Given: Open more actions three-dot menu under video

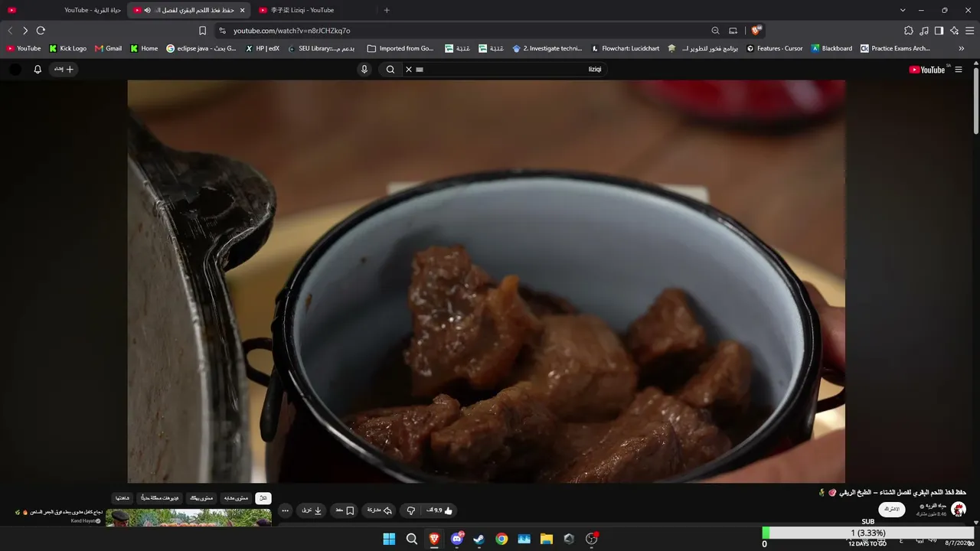Looking at the screenshot, I should [x=286, y=510].
